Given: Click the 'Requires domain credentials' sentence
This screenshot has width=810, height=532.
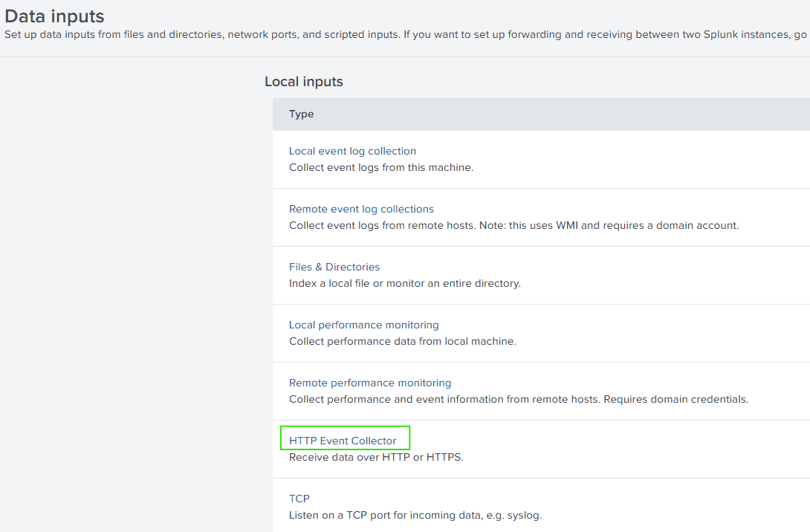Looking at the screenshot, I should (675, 399).
